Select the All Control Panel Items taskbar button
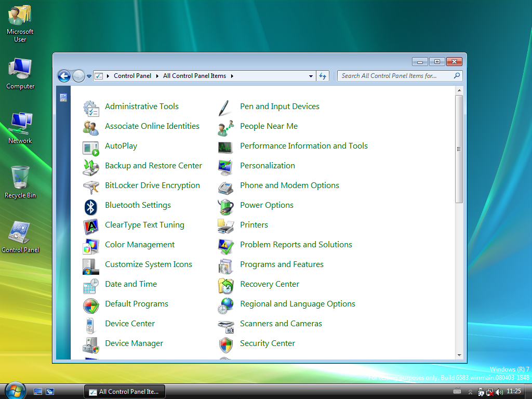Viewport: 532px width, 399px height. [x=125, y=392]
